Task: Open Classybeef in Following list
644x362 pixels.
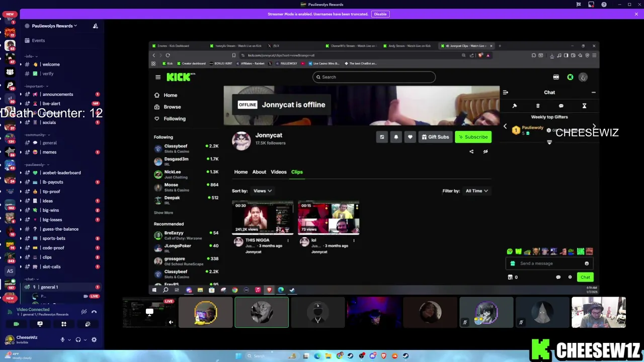Action: (x=186, y=148)
